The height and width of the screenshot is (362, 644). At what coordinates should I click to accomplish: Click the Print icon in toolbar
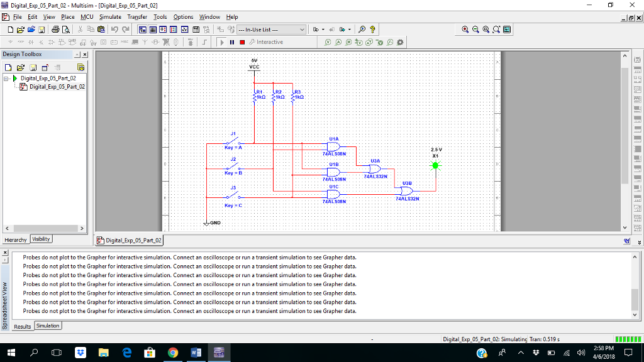click(55, 30)
